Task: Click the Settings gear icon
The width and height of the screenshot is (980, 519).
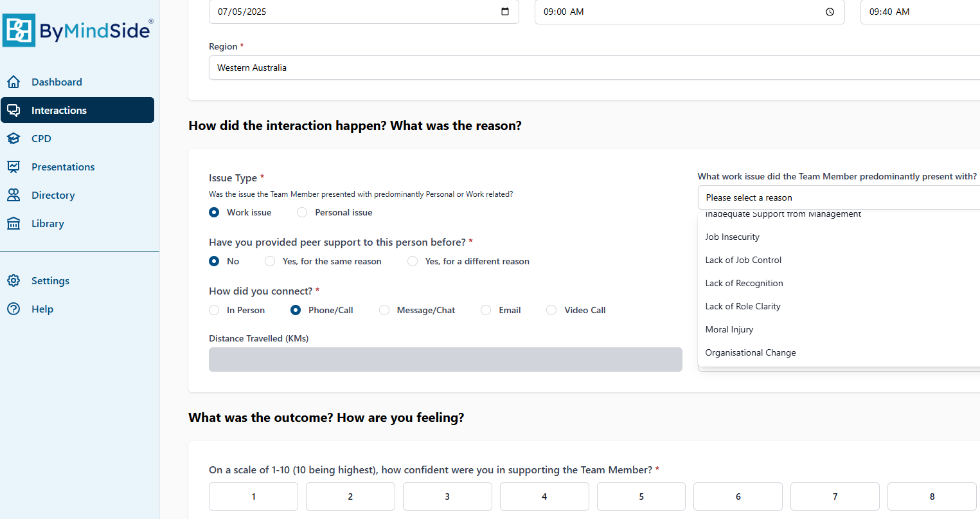Action: point(13,280)
